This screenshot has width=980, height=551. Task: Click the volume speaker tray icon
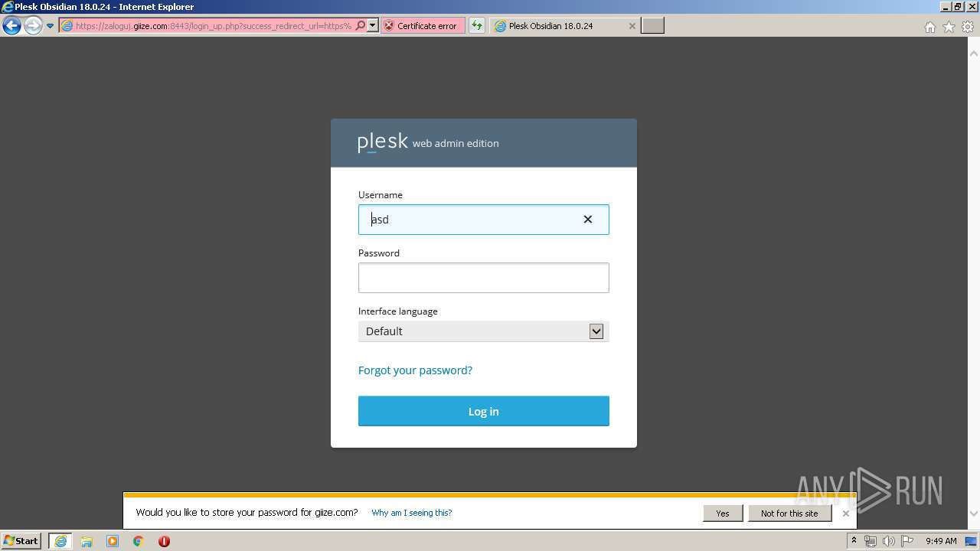[888, 541]
